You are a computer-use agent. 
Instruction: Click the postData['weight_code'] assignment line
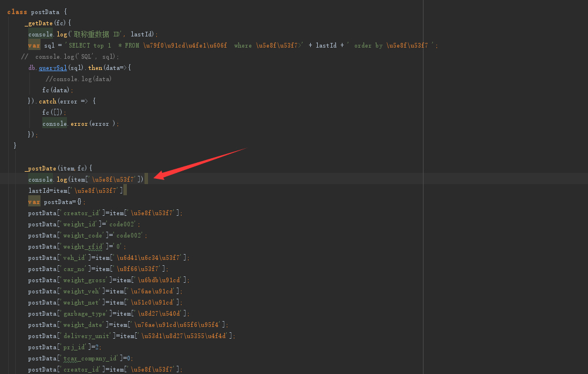[88, 235]
